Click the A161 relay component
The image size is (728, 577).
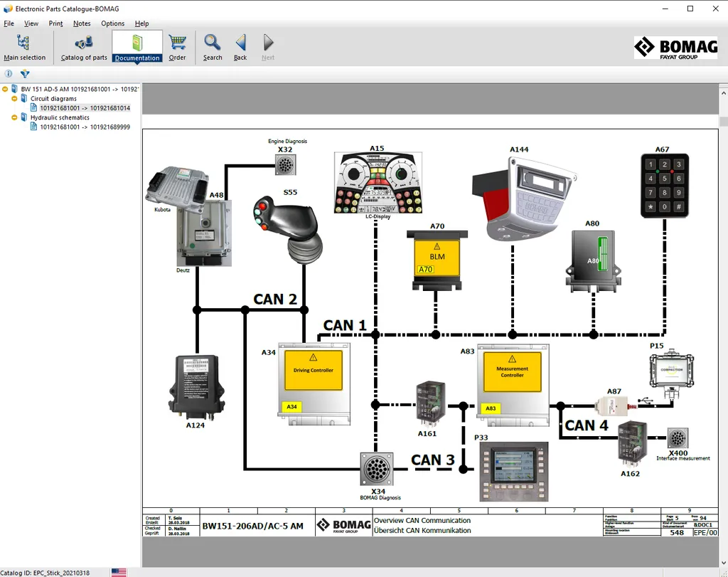431,405
